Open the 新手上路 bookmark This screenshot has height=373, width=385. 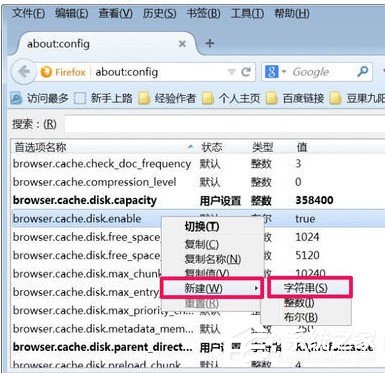tap(103, 98)
